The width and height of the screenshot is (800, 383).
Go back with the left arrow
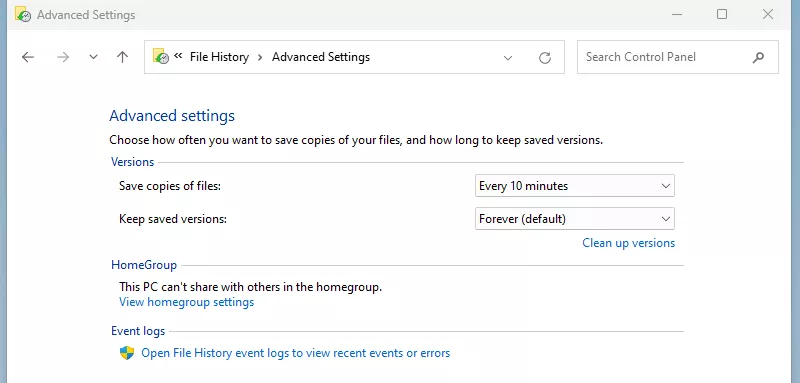28,57
